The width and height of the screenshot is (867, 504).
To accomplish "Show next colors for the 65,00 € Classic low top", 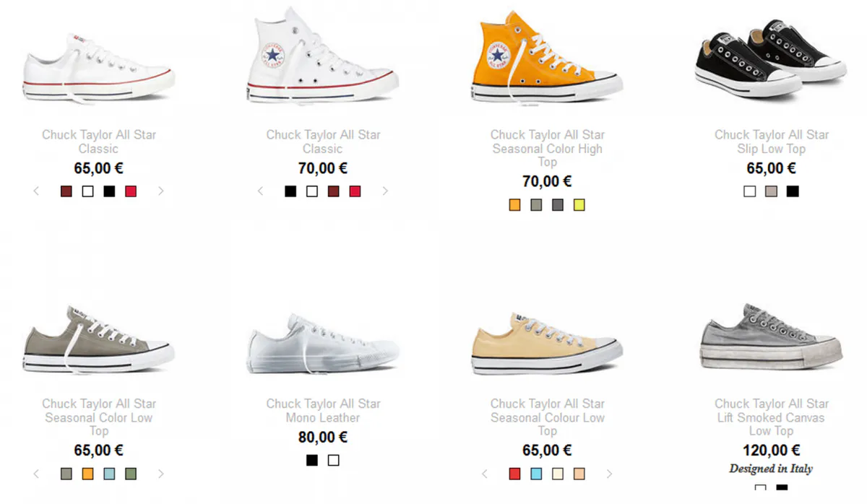I will [x=160, y=191].
